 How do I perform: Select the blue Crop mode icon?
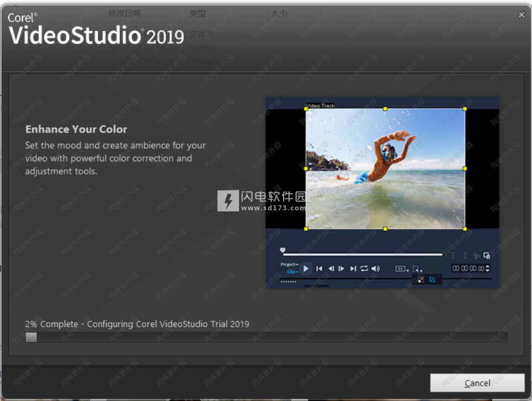click(432, 279)
